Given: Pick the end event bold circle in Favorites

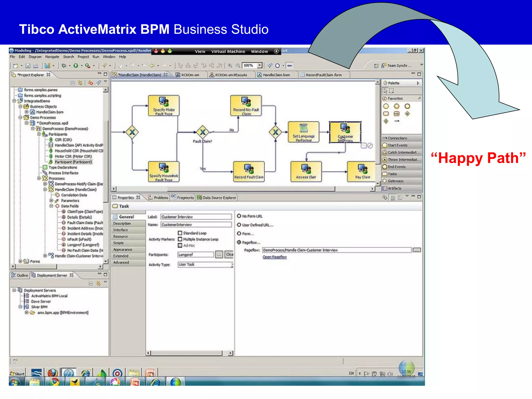Looking at the screenshot, I should [407, 106].
